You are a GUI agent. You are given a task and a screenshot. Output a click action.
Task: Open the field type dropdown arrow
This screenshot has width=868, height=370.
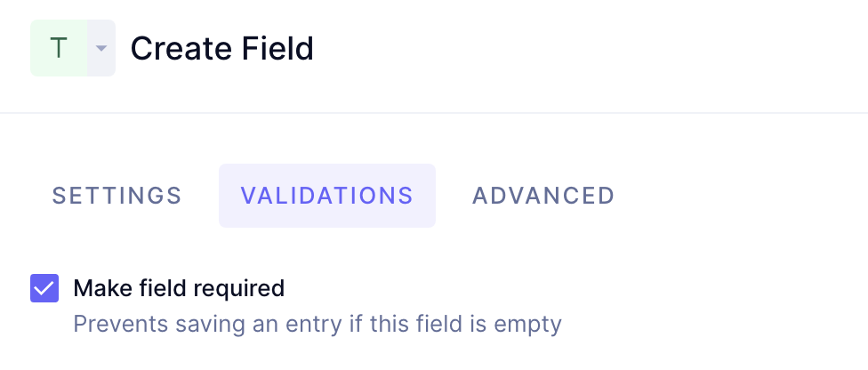pos(101,48)
